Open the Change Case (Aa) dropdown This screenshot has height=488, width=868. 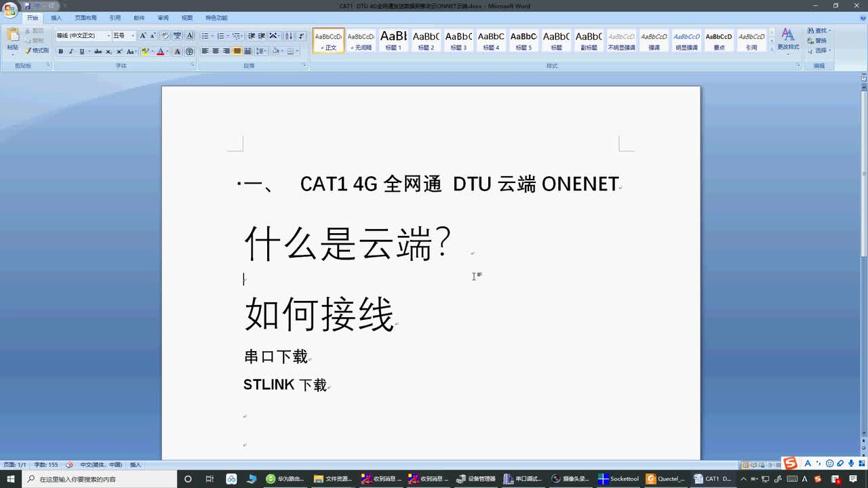131,52
